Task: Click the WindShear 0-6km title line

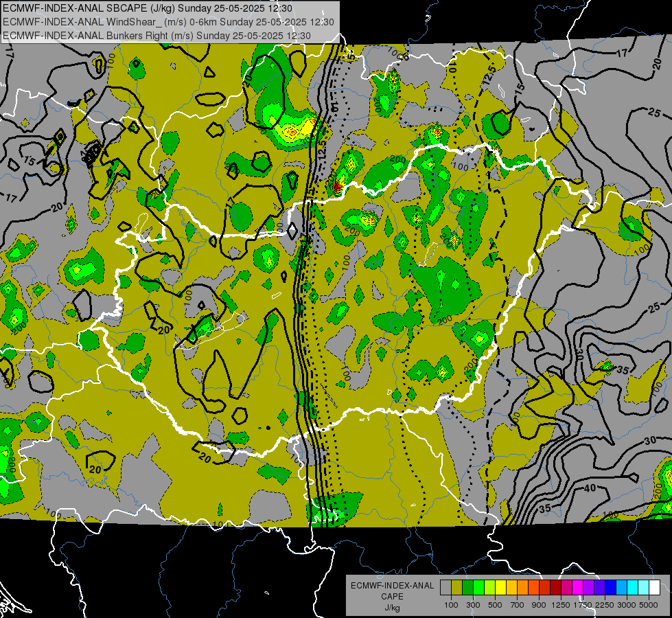Action: (x=168, y=22)
